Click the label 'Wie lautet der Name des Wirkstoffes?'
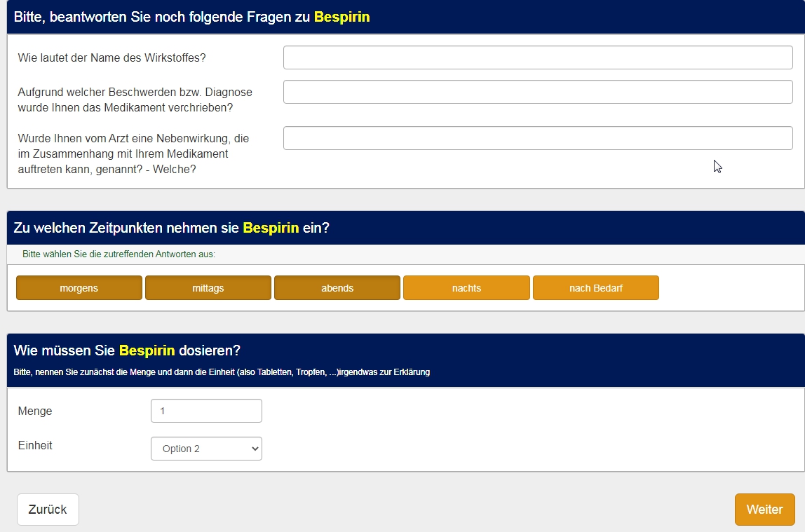 point(112,58)
